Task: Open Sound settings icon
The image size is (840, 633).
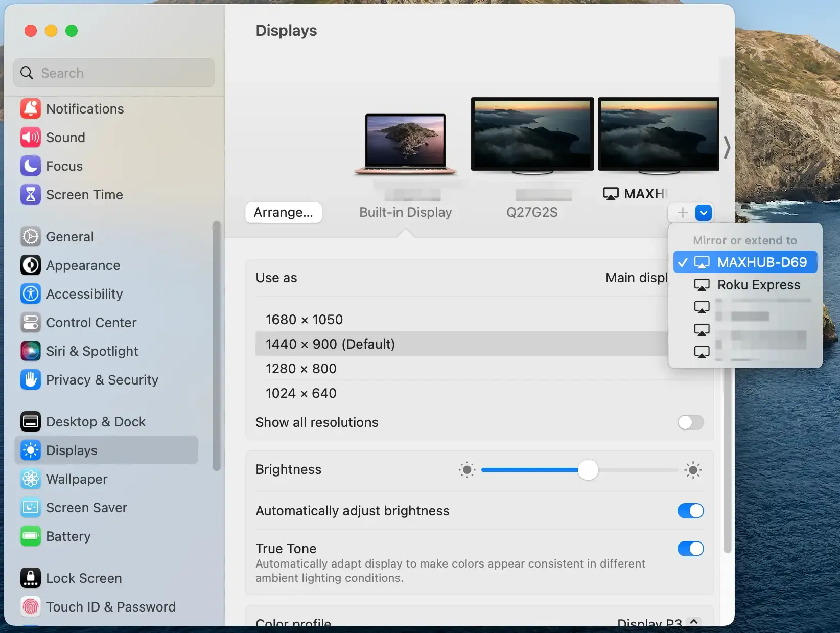Action: point(31,138)
